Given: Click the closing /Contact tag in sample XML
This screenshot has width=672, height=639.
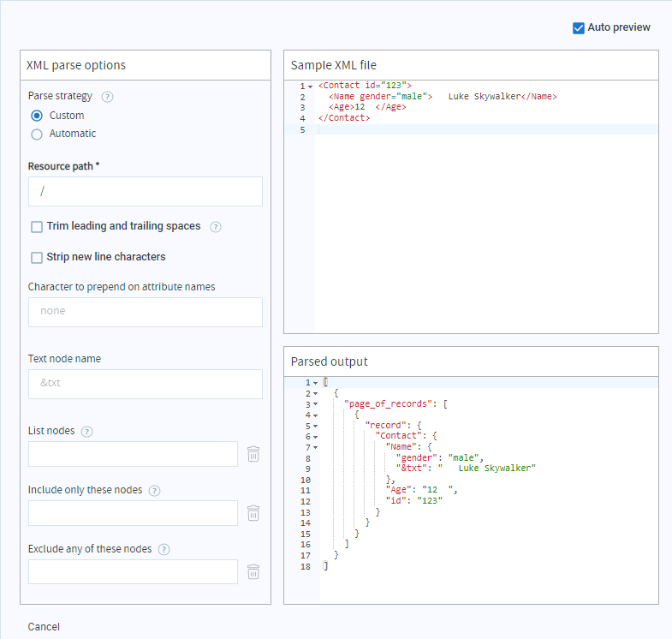Looking at the screenshot, I should click(x=344, y=118).
